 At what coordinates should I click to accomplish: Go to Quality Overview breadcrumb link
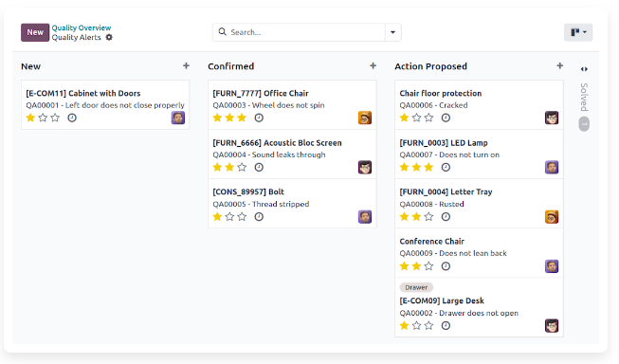point(82,27)
